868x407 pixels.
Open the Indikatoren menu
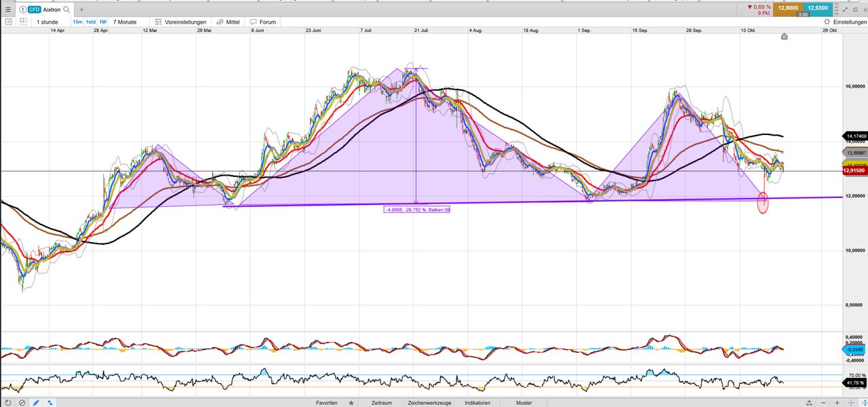(x=477, y=402)
